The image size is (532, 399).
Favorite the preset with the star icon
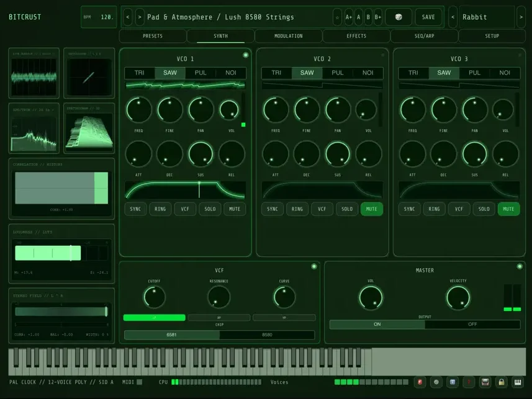pos(337,17)
